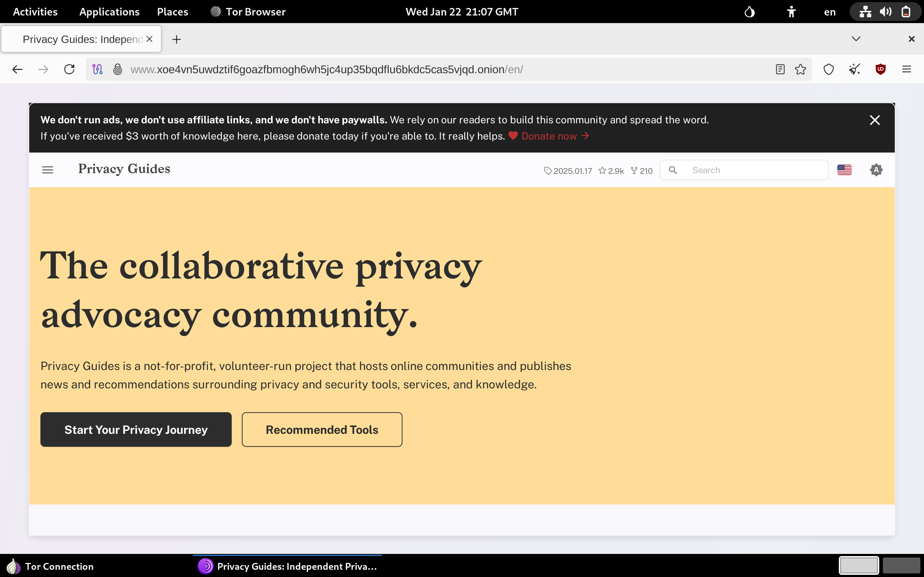
Task: Select Applications from the top menu bar
Action: point(109,11)
